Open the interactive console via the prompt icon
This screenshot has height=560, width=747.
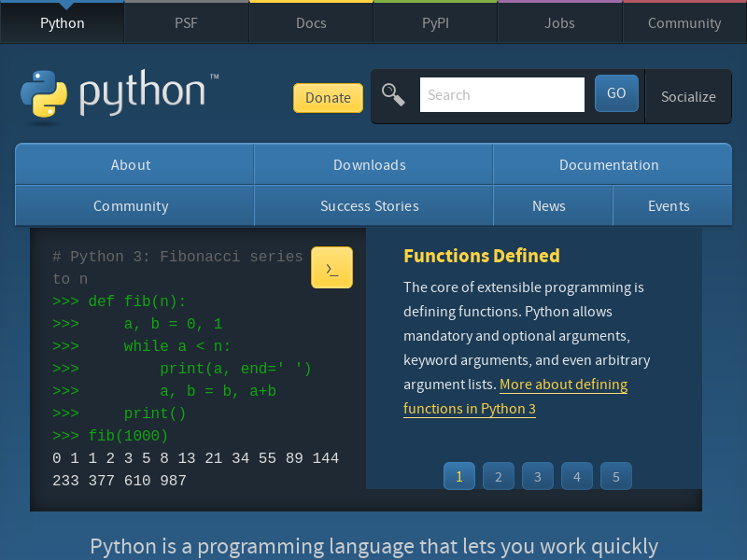pos(331,267)
